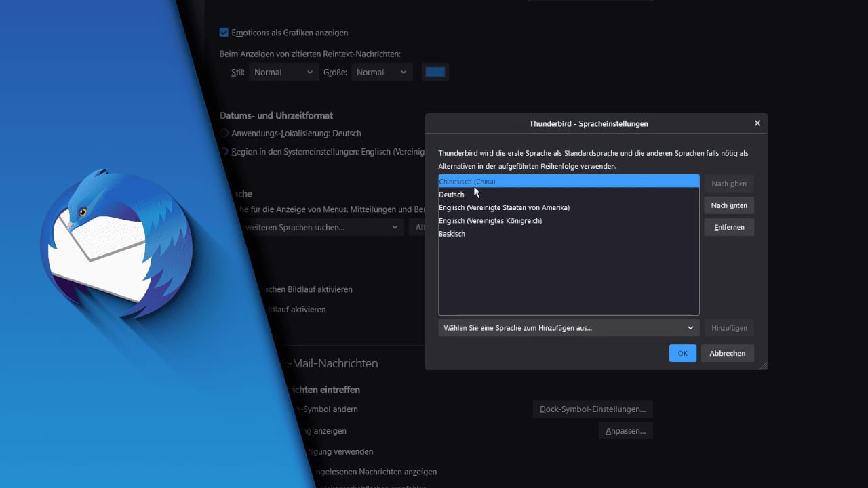Open the Stil dropdown set to Normal
Screen dimensions: 868x488
point(283,73)
